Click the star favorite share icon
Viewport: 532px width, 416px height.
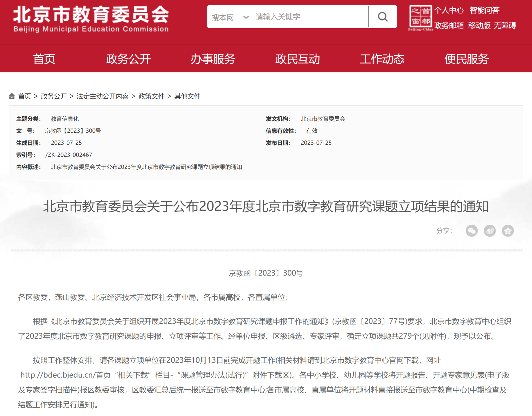(508, 231)
